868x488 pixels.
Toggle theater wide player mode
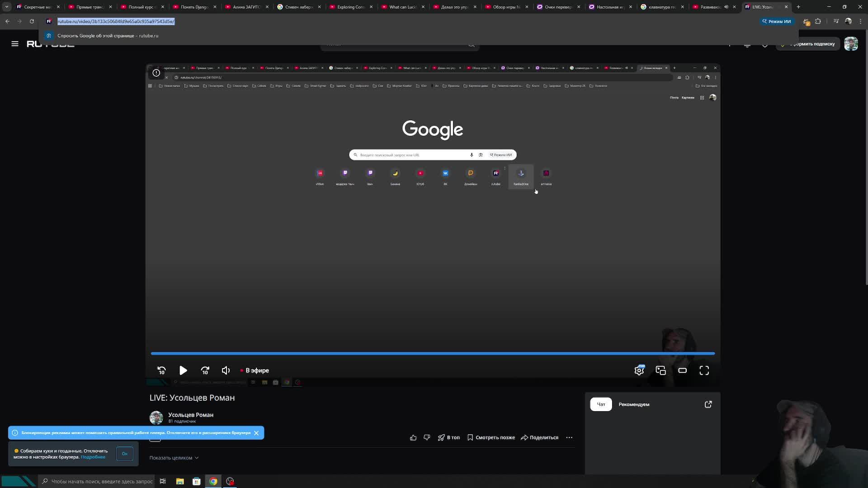682,371
